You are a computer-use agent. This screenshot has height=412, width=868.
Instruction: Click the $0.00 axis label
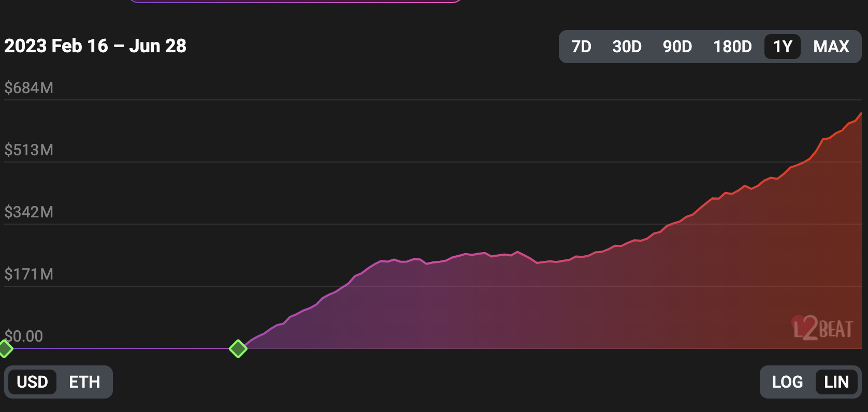(24, 336)
